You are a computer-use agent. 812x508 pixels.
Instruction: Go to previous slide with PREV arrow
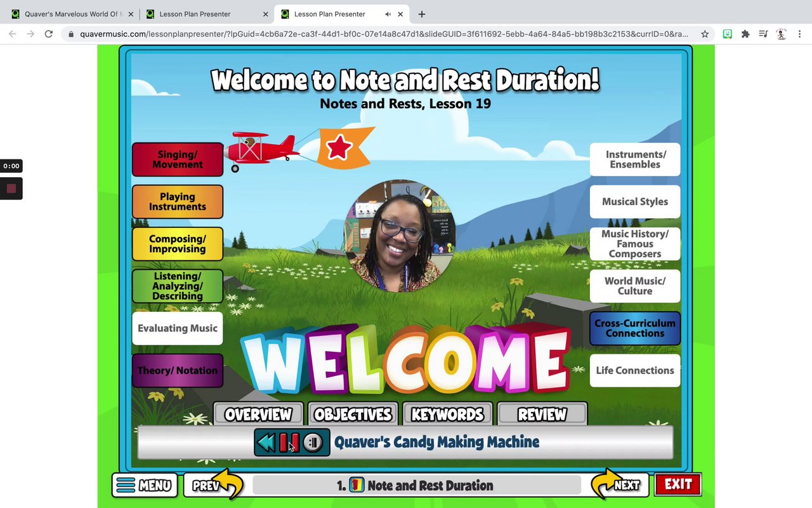pyautogui.click(x=214, y=486)
